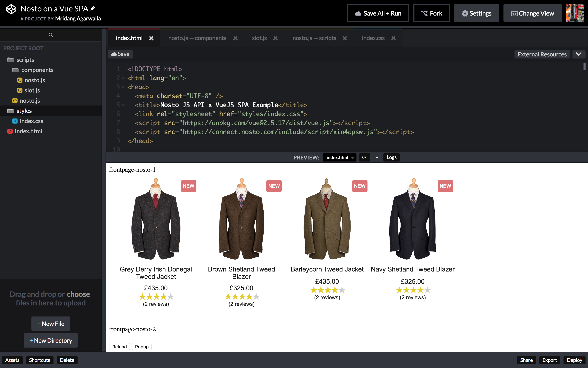
Task: Fold the head tag at line 3
Action: pos(123,87)
